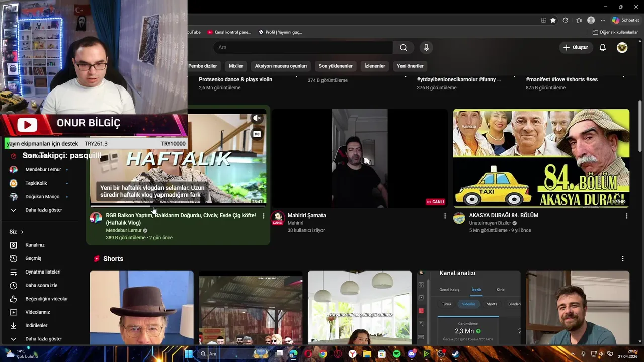Focus the YouTube Ara search field
The height and width of the screenshot is (362, 644).
point(303,48)
